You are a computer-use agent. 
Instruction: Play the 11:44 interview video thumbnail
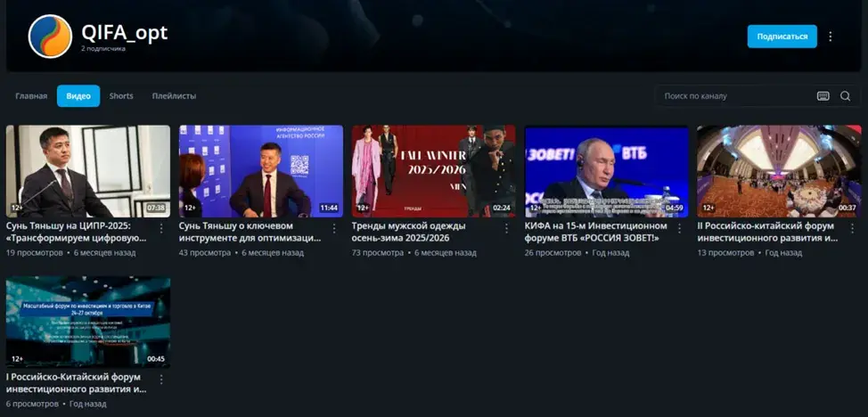coord(261,171)
